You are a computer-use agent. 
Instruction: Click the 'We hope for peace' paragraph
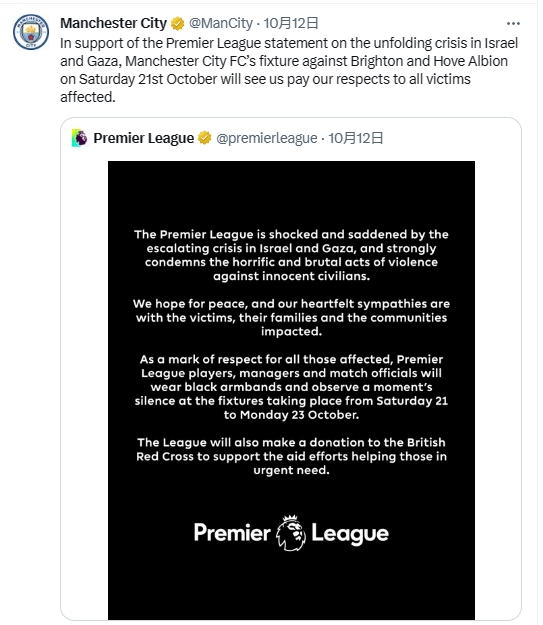pos(291,318)
